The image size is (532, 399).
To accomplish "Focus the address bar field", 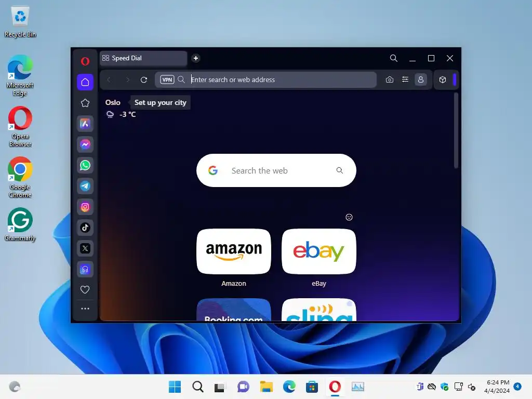I will click(266, 79).
